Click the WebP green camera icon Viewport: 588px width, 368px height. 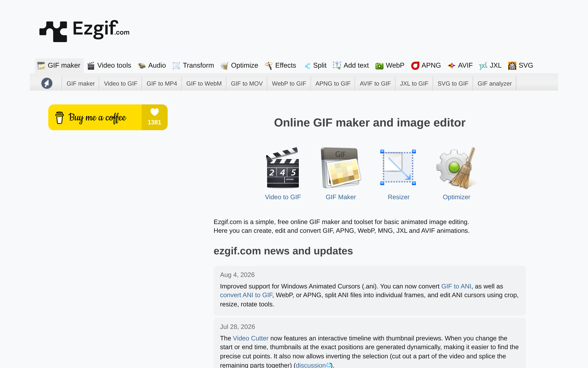point(379,66)
